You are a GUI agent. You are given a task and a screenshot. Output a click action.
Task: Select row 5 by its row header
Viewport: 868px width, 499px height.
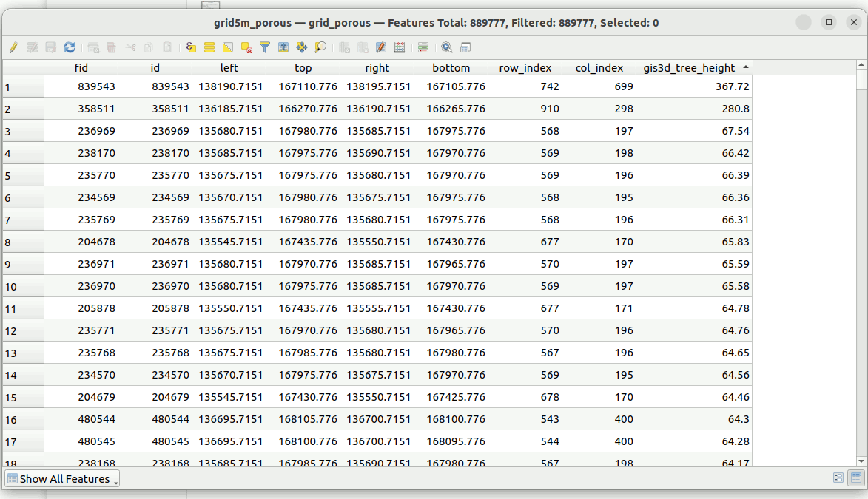[x=23, y=175]
